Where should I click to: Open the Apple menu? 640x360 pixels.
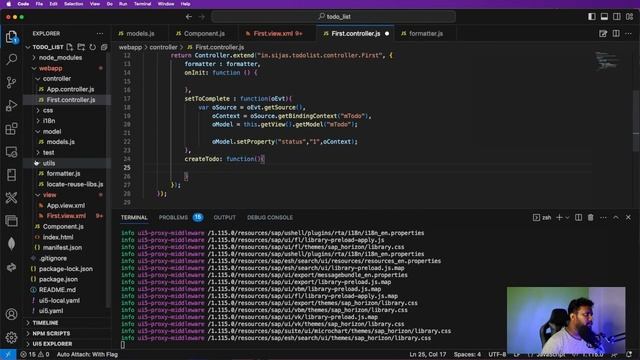point(9,4)
